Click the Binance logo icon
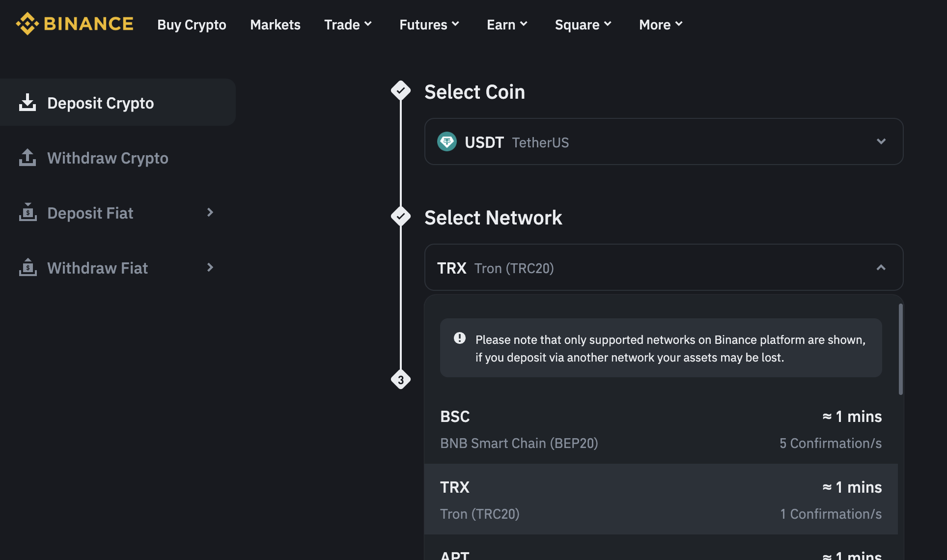The height and width of the screenshot is (560, 947). [x=28, y=24]
